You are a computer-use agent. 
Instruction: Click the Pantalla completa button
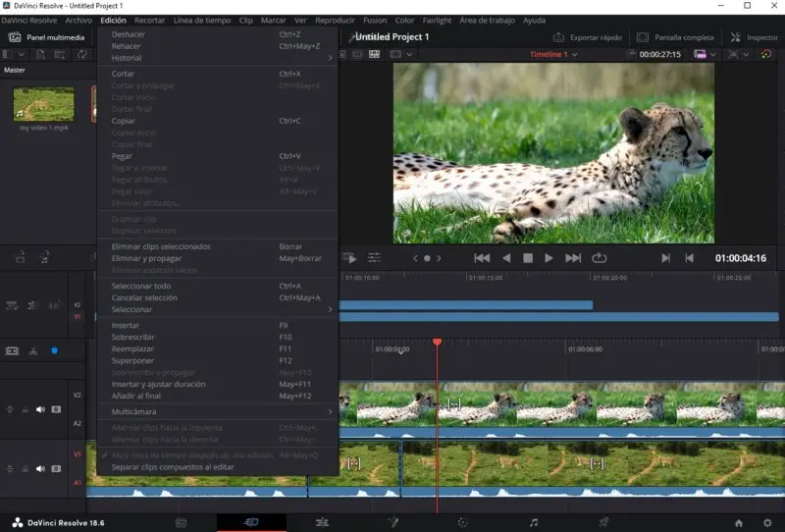pyautogui.click(x=675, y=37)
